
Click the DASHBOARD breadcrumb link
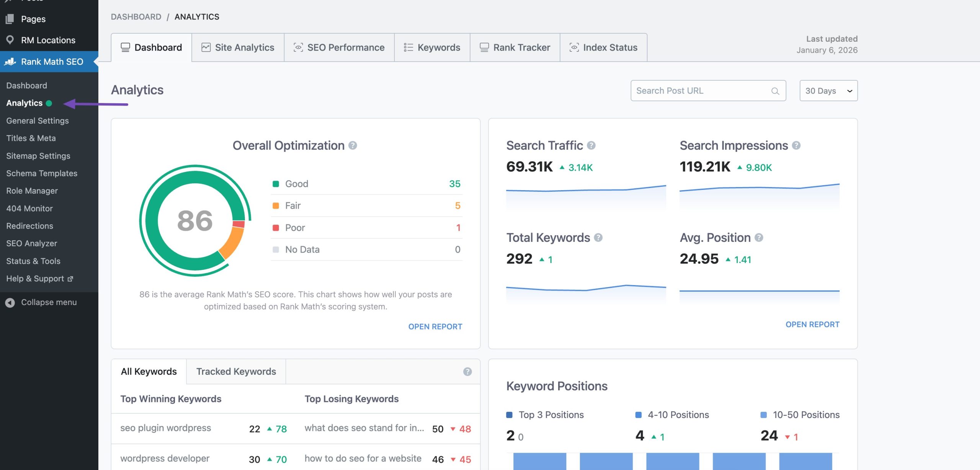pos(136,16)
